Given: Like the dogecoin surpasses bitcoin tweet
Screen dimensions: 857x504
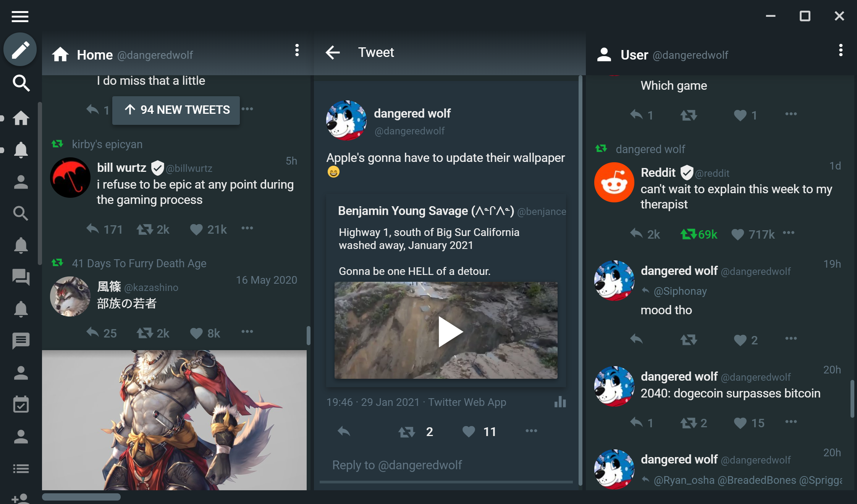Looking at the screenshot, I should (740, 423).
